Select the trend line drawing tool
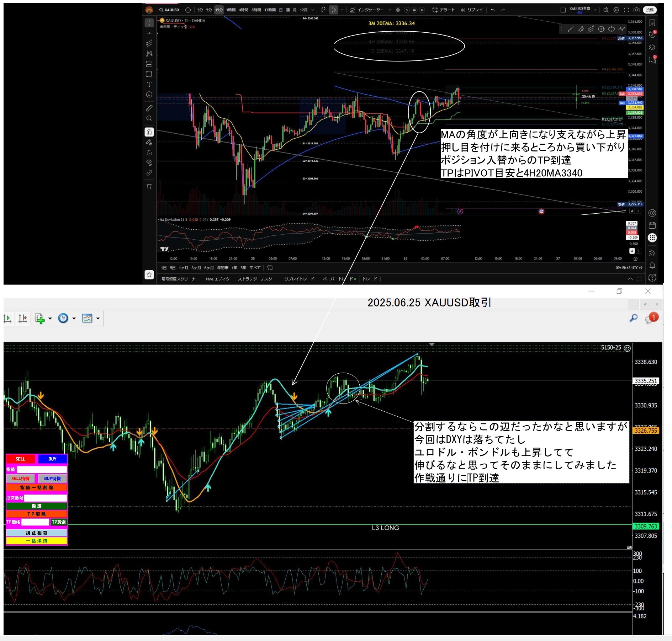 pyautogui.click(x=149, y=33)
